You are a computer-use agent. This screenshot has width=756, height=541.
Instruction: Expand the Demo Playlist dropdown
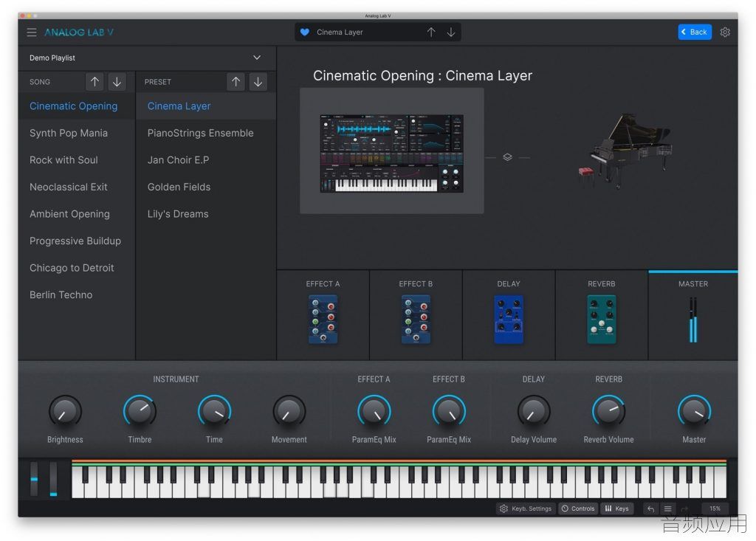(257, 58)
